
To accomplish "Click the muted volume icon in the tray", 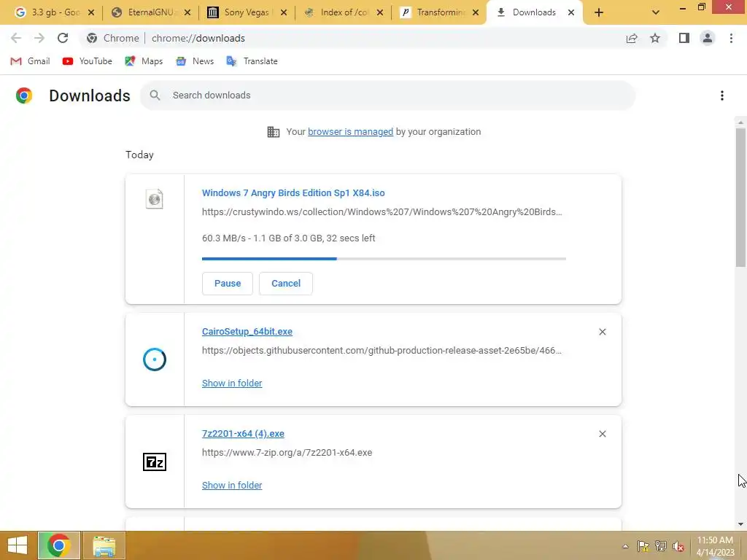I will 678,546.
